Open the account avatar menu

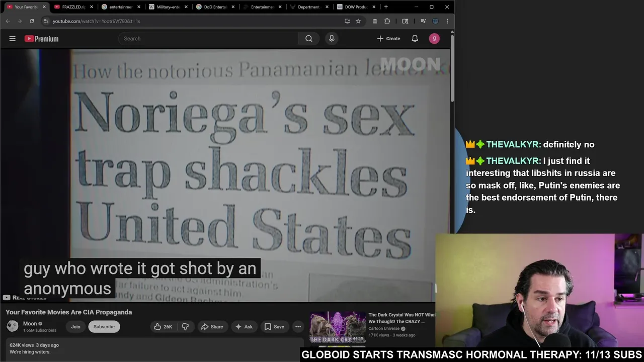(434, 39)
